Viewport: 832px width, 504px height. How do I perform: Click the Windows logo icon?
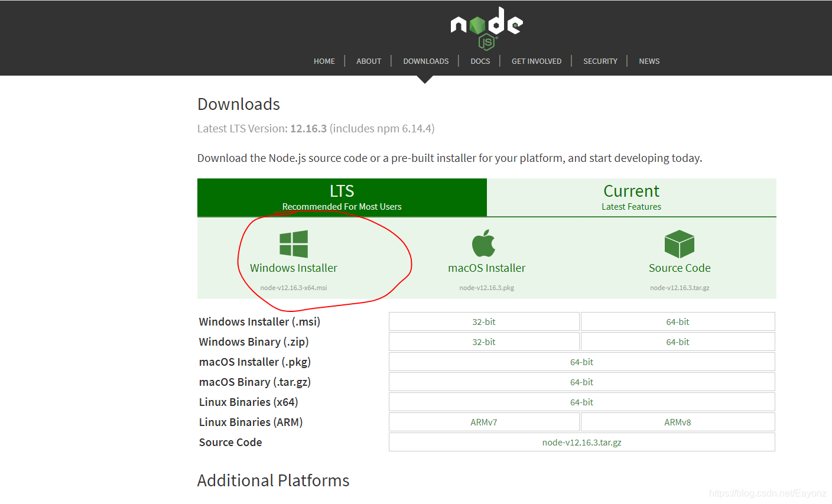(294, 244)
